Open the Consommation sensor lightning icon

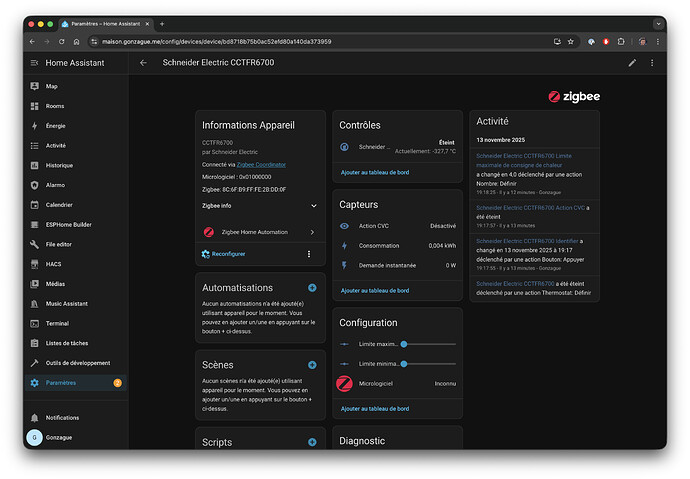(345, 245)
